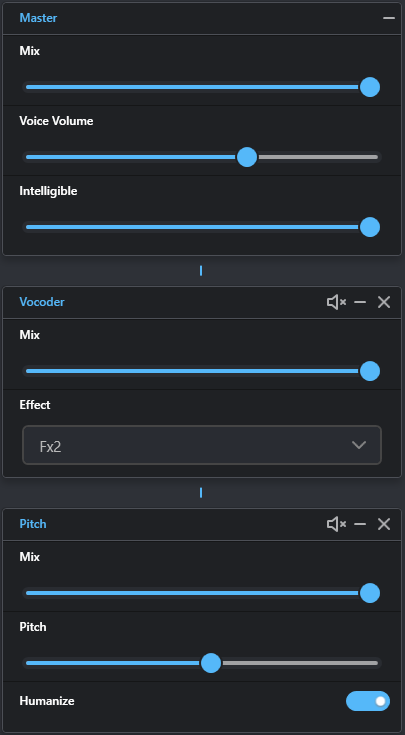Toggle the Humanize switch

368,701
